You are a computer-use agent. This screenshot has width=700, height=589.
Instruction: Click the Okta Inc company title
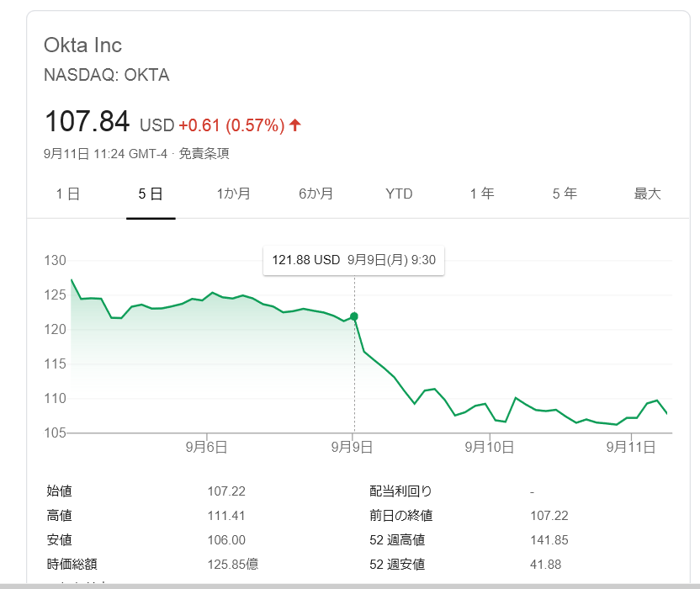click(x=82, y=45)
